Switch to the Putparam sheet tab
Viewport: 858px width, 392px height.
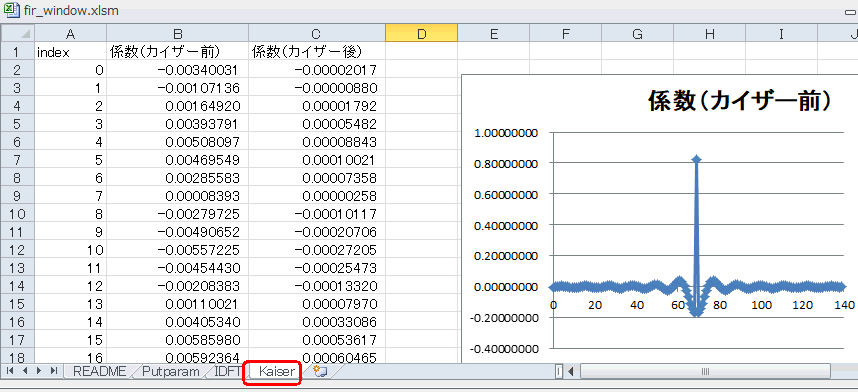[170, 371]
